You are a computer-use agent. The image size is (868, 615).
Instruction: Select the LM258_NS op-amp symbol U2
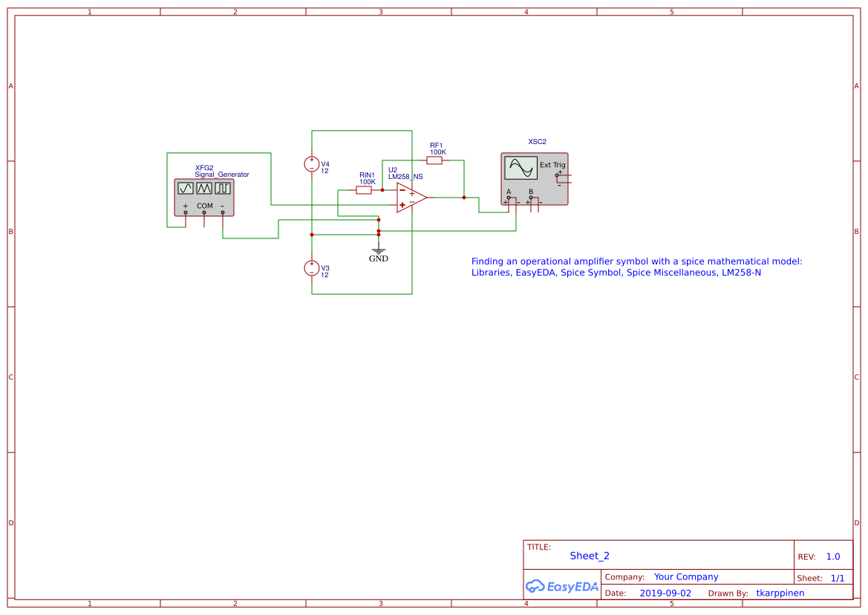(x=408, y=197)
